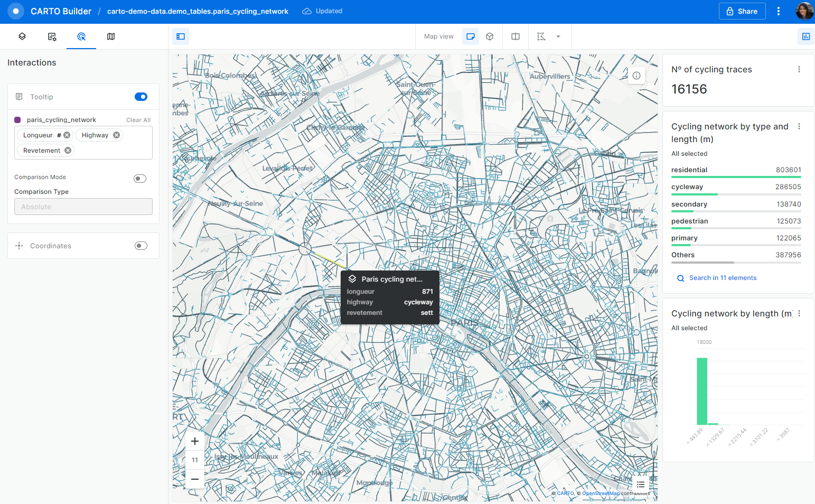
Task: Toggle the widgets panel icon
Action: tap(805, 36)
